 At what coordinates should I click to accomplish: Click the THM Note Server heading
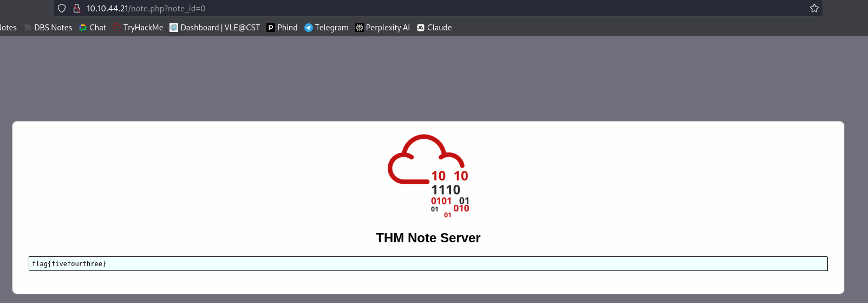pos(428,238)
